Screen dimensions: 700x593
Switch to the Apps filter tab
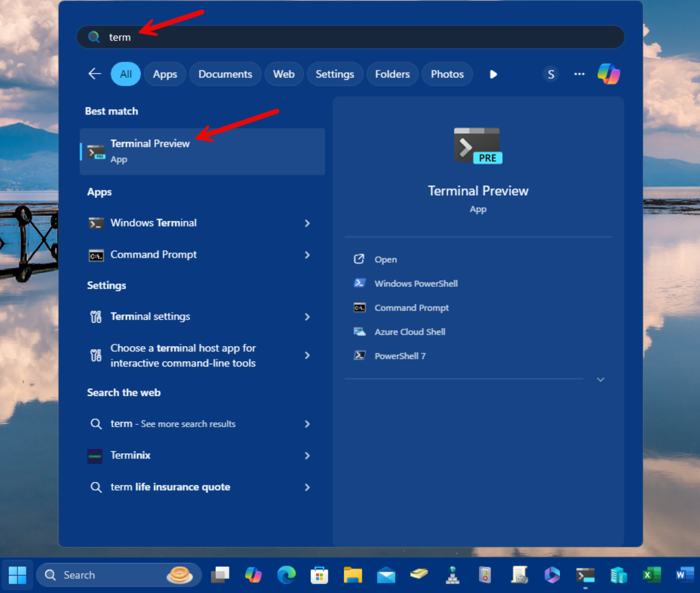click(165, 74)
